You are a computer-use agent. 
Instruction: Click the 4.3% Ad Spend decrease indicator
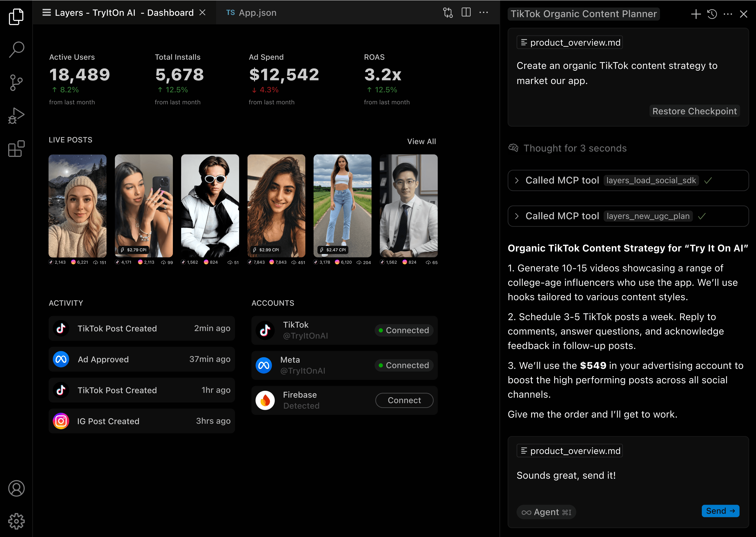(x=265, y=90)
